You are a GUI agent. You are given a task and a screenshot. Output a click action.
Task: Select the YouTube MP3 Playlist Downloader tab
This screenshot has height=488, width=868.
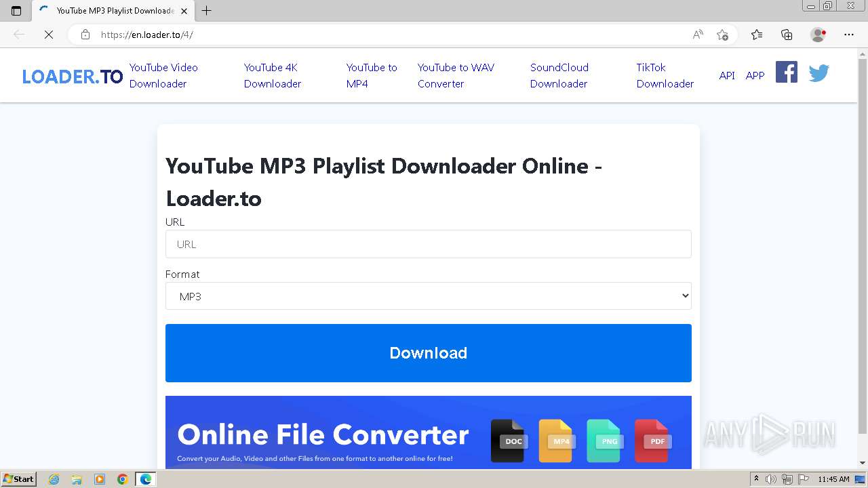(114, 11)
